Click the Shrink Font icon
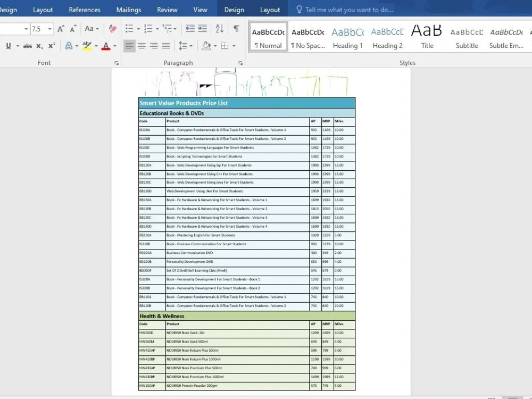Screen dimensions: 532x399 (x=73, y=29)
